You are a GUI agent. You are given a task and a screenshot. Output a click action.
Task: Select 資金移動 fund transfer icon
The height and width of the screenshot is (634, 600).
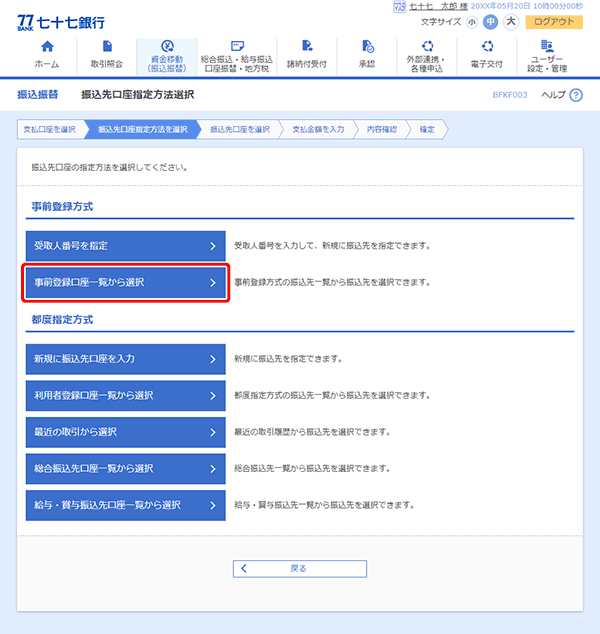[167, 47]
